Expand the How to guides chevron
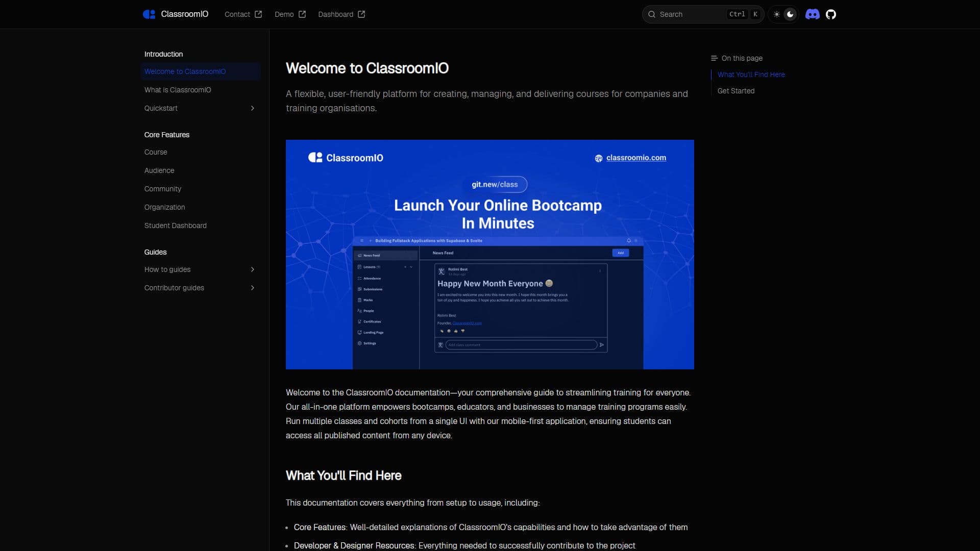Viewport: 980px width, 551px height. tap(252, 269)
